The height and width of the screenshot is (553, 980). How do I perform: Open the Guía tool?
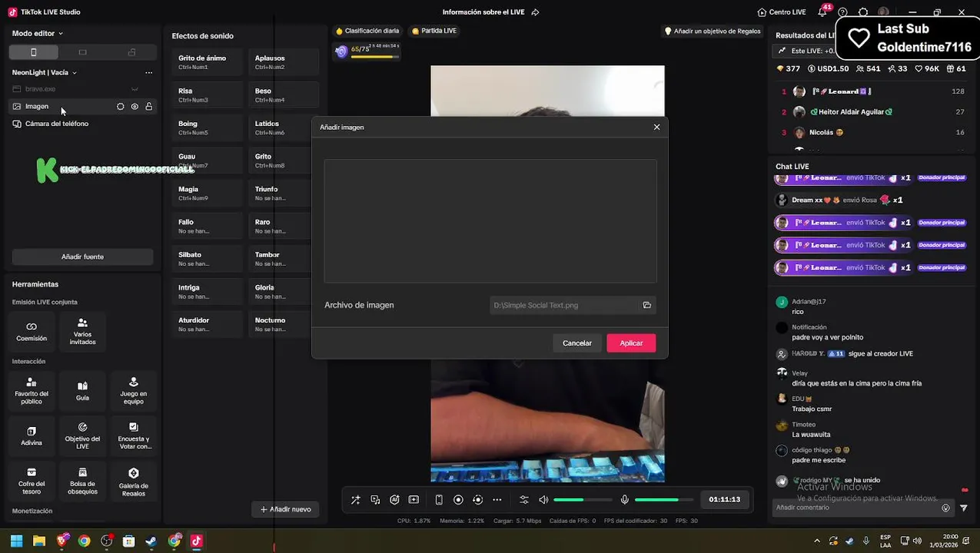tap(82, 391)
